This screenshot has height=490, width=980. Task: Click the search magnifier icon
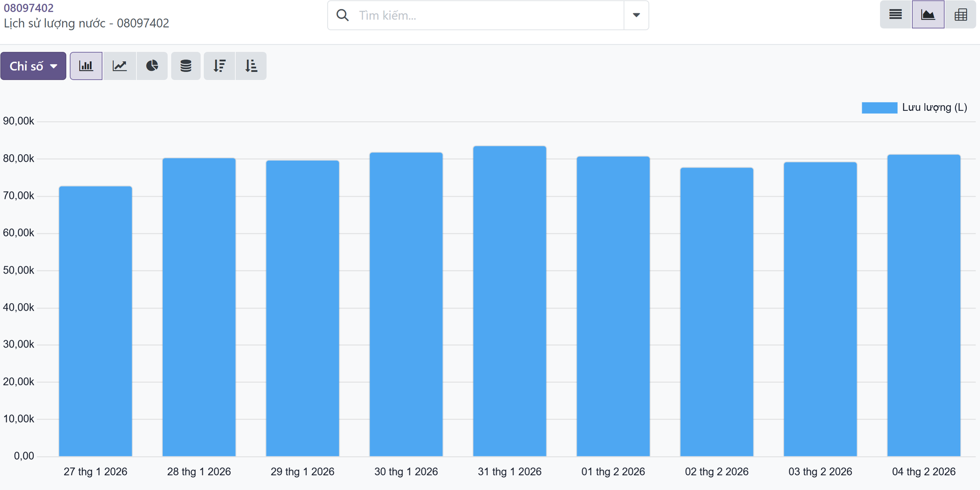pyautogui.click(x=342, y=15)
